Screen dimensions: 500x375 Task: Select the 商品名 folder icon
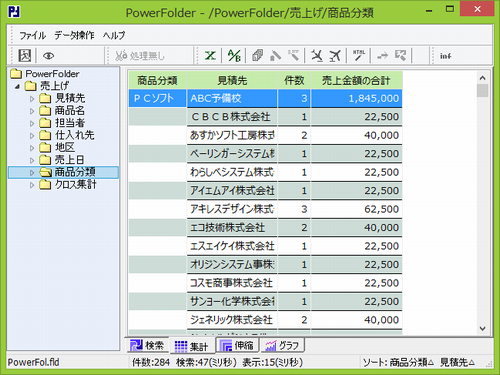coord(45,111)
